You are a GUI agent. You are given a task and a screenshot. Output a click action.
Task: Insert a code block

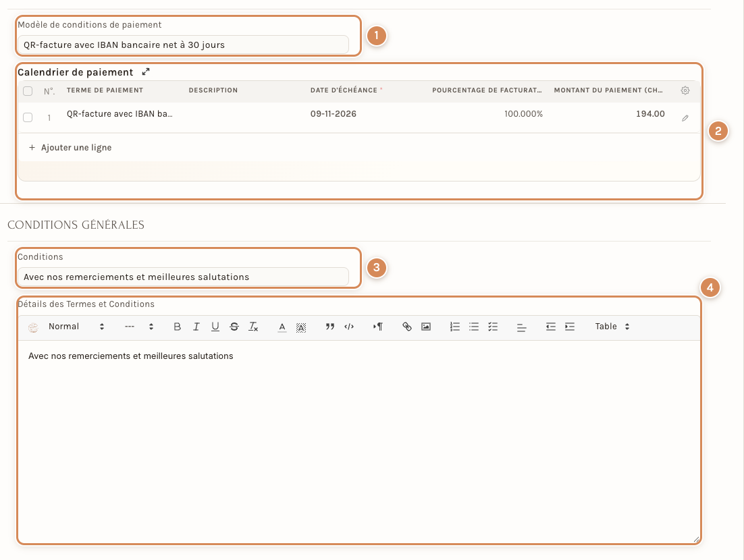[349, 327]
